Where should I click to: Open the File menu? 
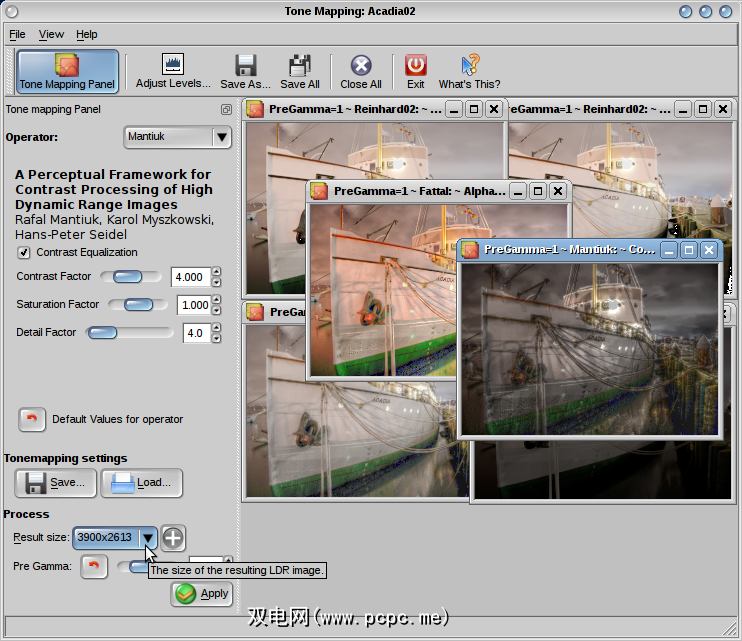(x=18, y=34)
